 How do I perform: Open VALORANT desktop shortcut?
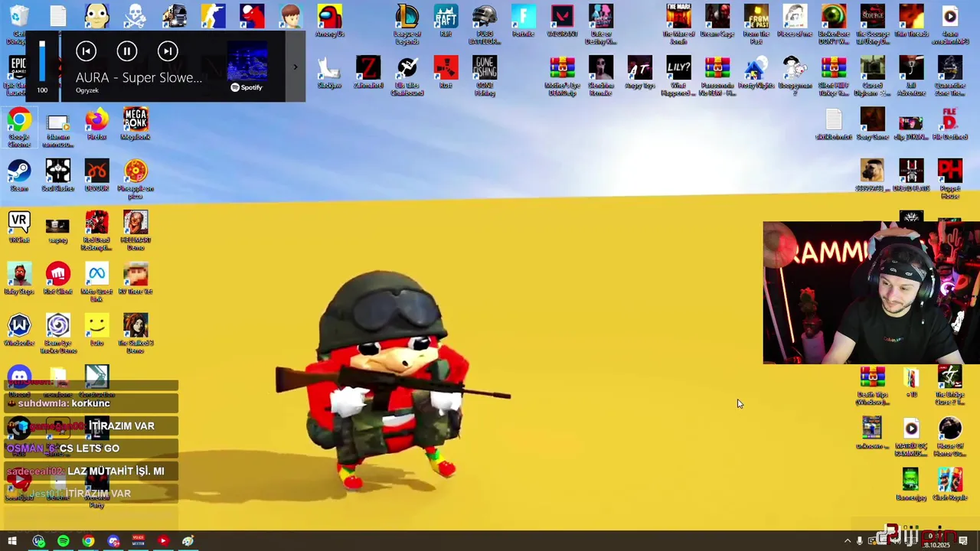tap(562, 21)
